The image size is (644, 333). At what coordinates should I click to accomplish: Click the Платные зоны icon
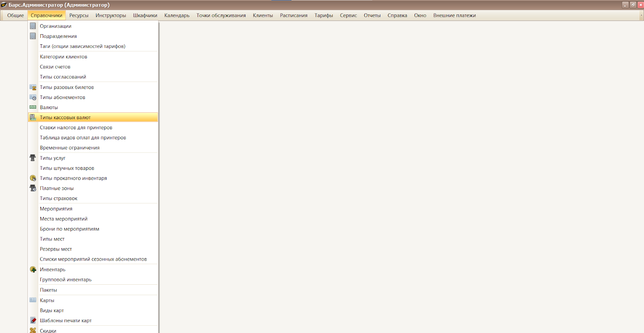click(33, 188)
